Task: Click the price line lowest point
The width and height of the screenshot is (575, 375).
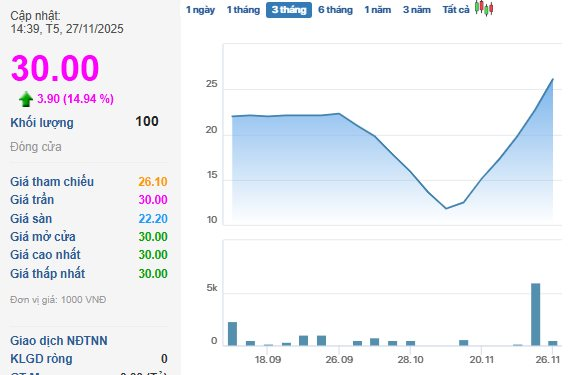Action: tap(446, 209)
